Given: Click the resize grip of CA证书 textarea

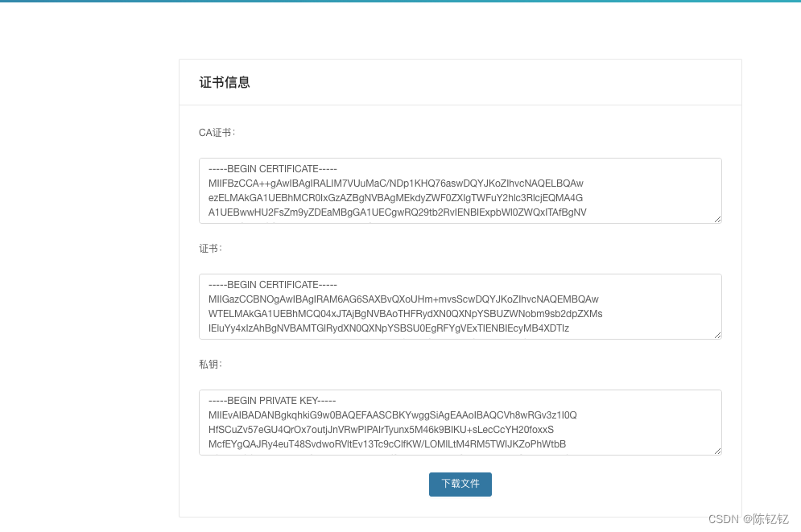Looking at the screenshot, I should [x=717, y=220].
